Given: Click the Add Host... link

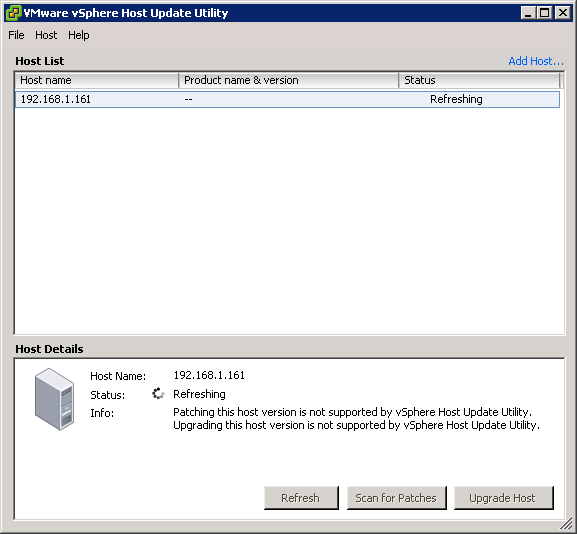Looking at the screenshot, I should coord(536,61).
